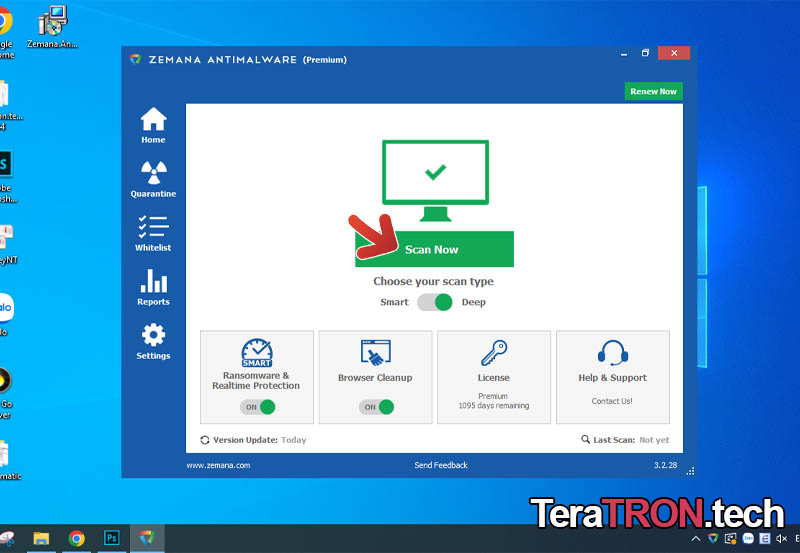The height and width of the screenshot is (553, 800).
Task: Toggle Browser Cleanup ON switch
Action: coord(377,407)
